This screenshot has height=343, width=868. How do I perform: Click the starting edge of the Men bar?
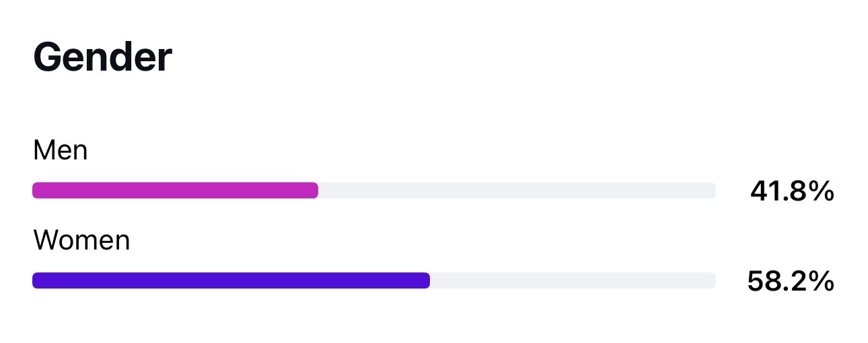(36, 190)
